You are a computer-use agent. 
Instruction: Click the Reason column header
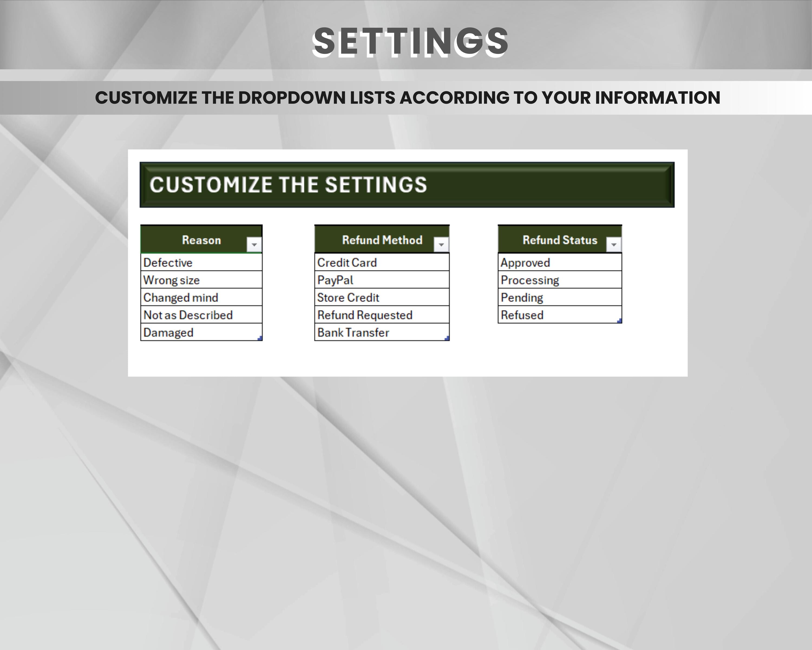(x=201, y=240)
